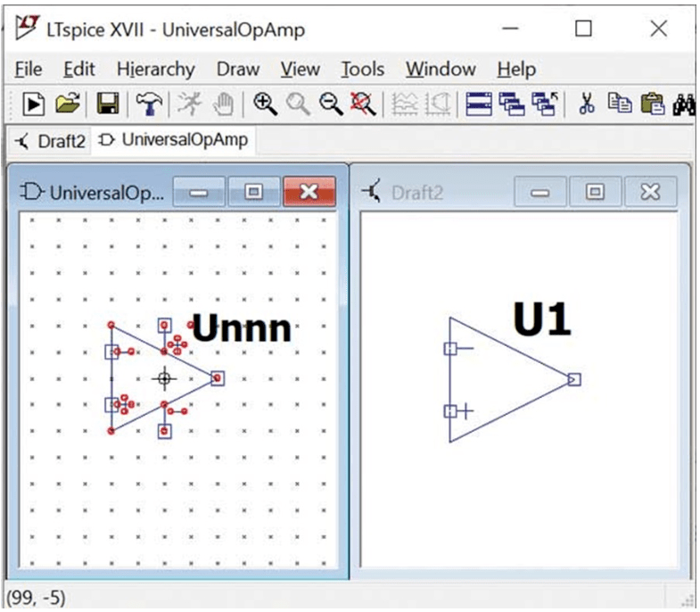Click the Open file folder icon

68,103
